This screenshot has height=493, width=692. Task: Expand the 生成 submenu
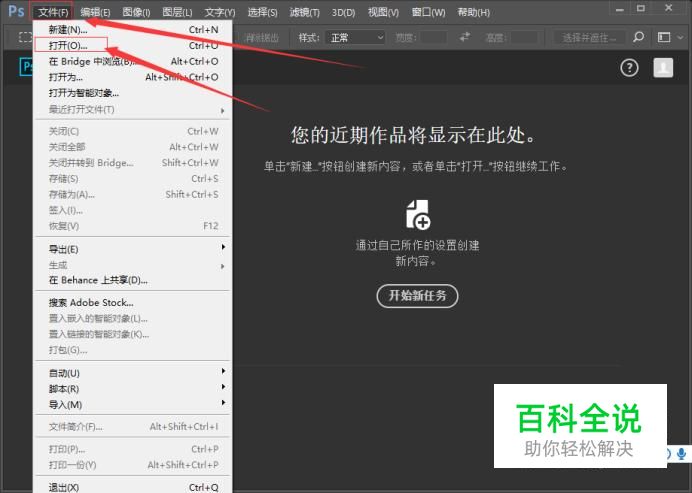pos(133,265)
